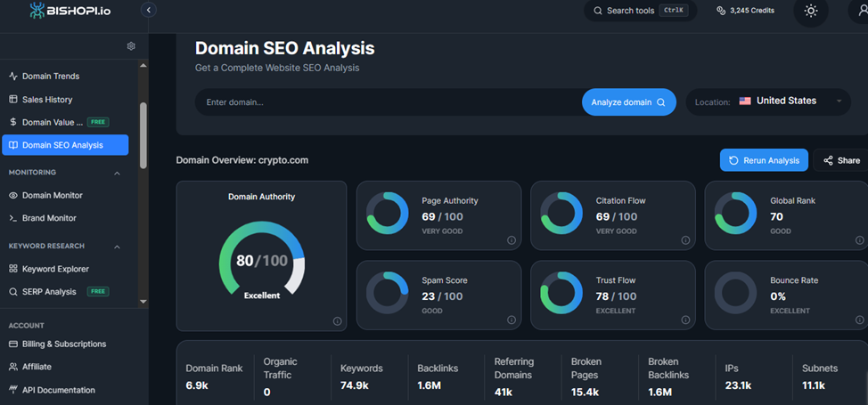Click the sidebar scroll down arrow
Viewport: 868px width, 405px height.
point(143,302)
